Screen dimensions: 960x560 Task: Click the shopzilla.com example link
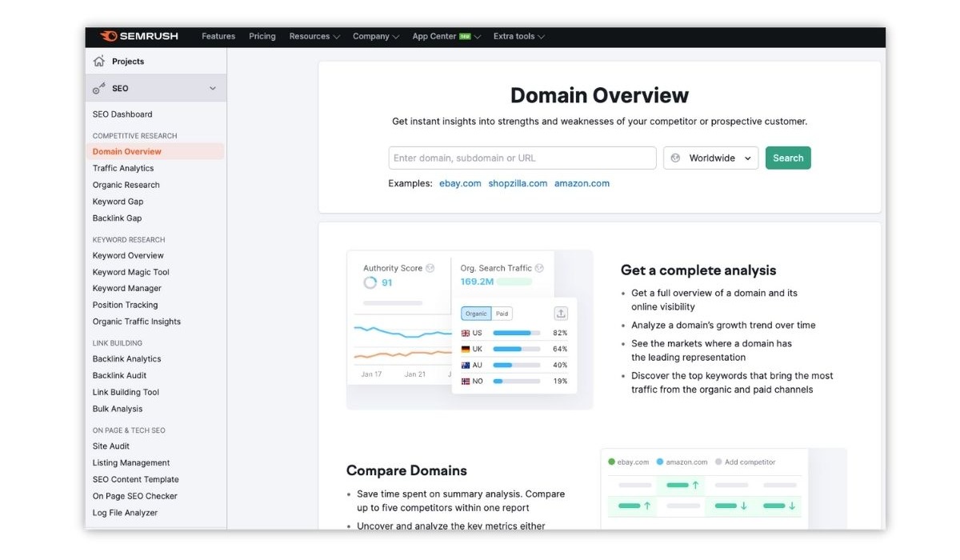coord(518,183)
